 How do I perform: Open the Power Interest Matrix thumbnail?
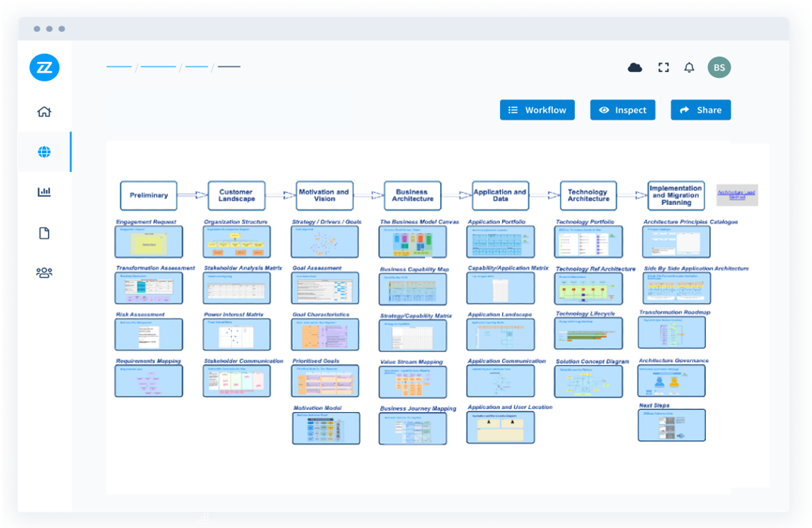tap(236, 334)
